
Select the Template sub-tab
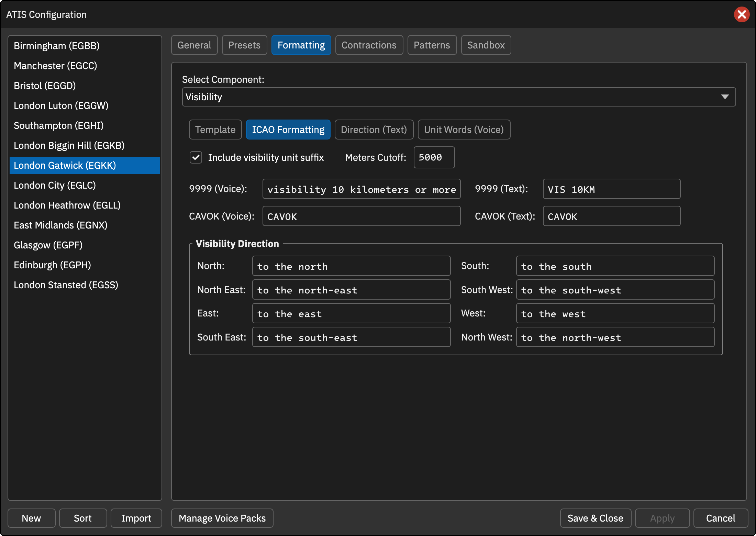pos(215,130)
